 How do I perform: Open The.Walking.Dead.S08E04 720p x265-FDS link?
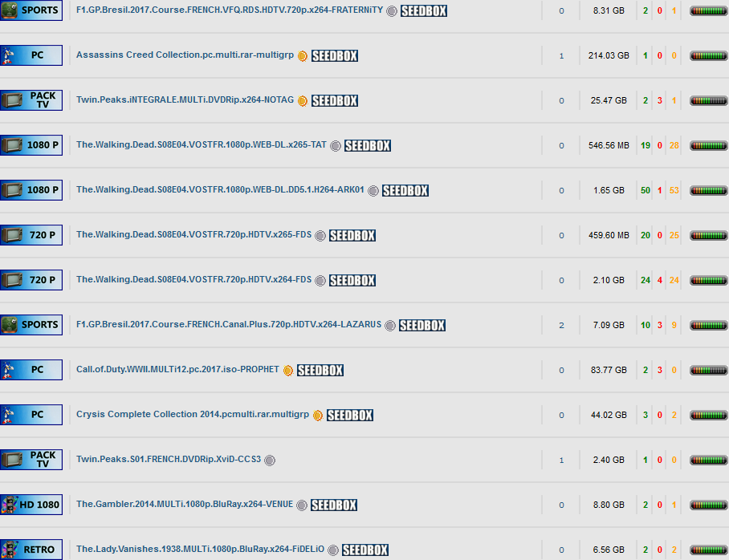click(x=193, y=235)
